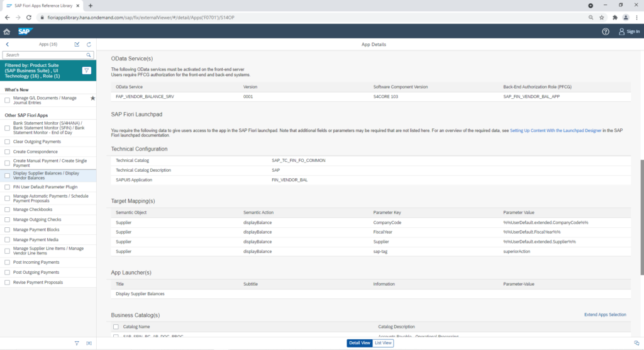Image resolution: width=644 pixels, height=350 pixels.
Task: Go back in browser
Action: [8, 18]
